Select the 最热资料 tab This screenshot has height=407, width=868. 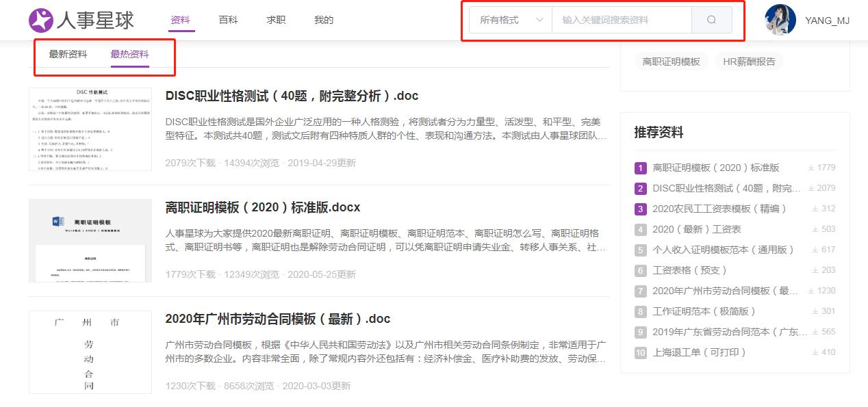click(129, 53)
